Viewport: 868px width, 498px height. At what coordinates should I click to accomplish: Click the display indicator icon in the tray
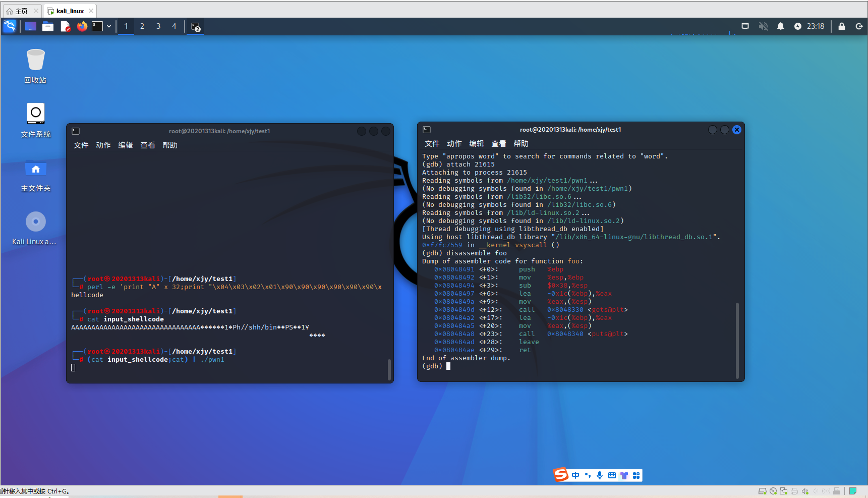(745, 26)
